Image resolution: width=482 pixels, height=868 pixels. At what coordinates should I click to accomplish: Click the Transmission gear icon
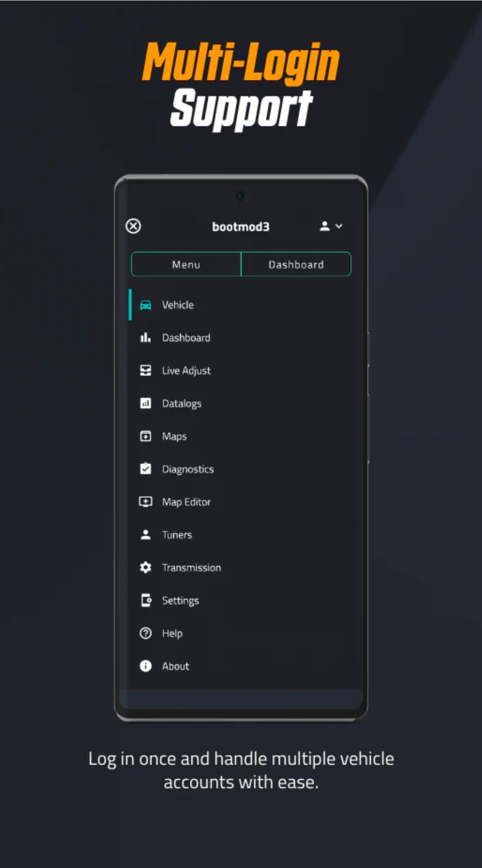tap(146, 567)
